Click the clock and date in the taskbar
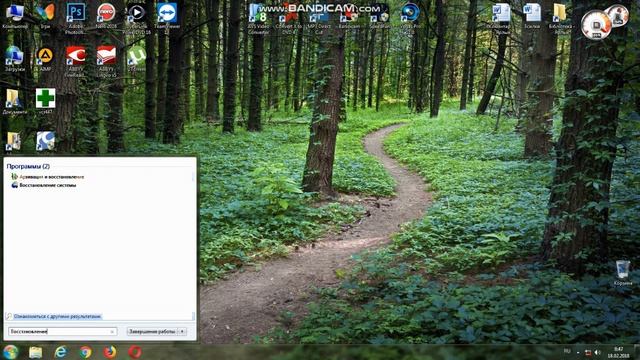The width and height of the screenshot is (640, 360). tap(618, 353)
